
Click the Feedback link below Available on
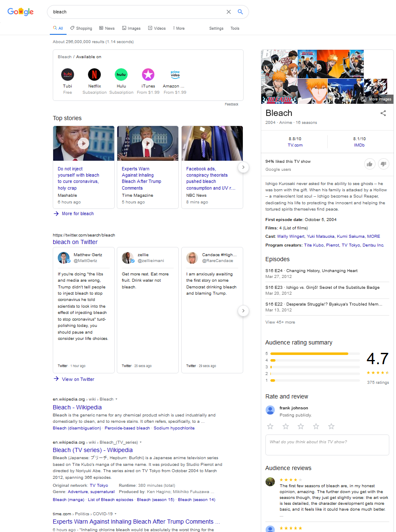(x=231, y=104)
